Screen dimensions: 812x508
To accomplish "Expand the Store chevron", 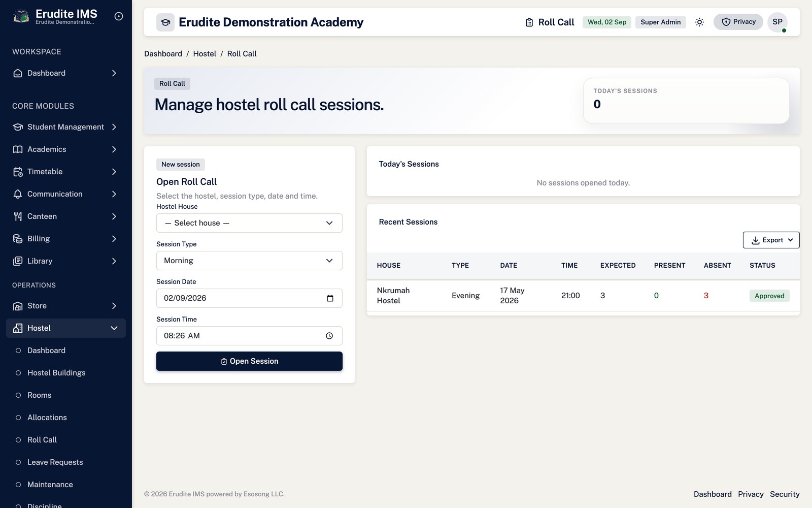I will point(114,306).
